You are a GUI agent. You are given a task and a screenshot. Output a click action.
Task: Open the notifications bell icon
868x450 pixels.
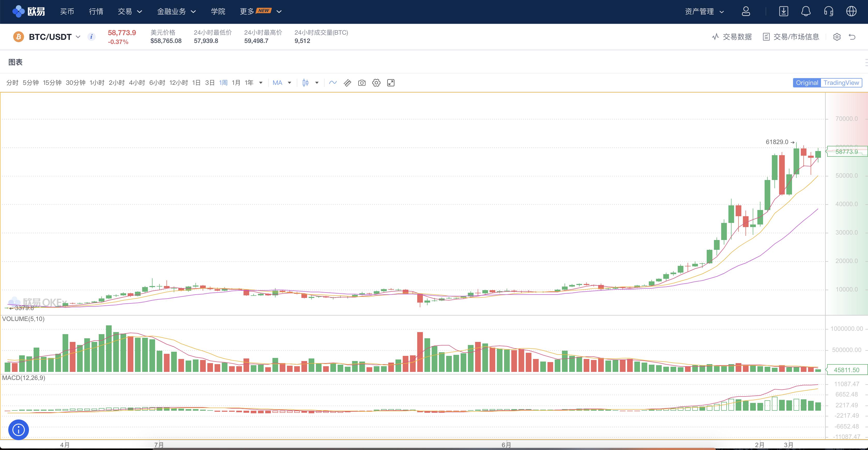(x=806, y=11)
